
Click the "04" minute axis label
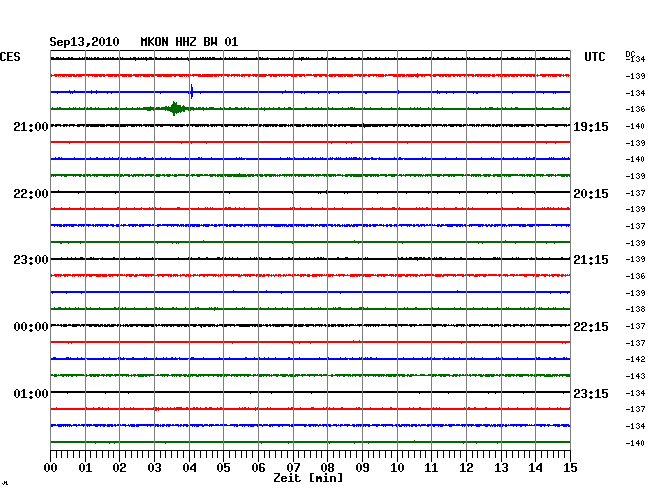(189, 468)
